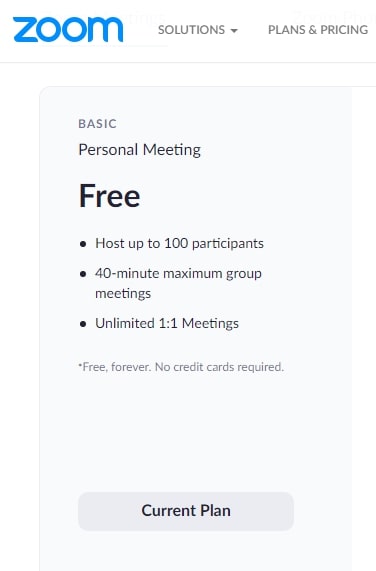Select 'Unlimited 1:1 Meetings' feature text
The image size is (376, 571).
167,323
